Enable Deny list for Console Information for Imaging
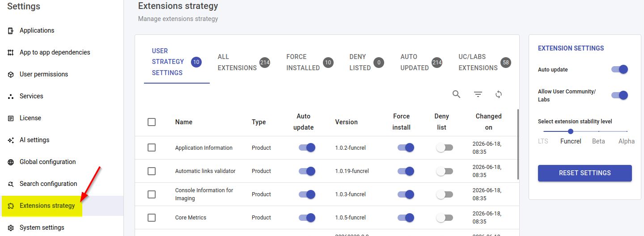Image resolution: width=644 pixels, height=236 pixels. (445, 194)
